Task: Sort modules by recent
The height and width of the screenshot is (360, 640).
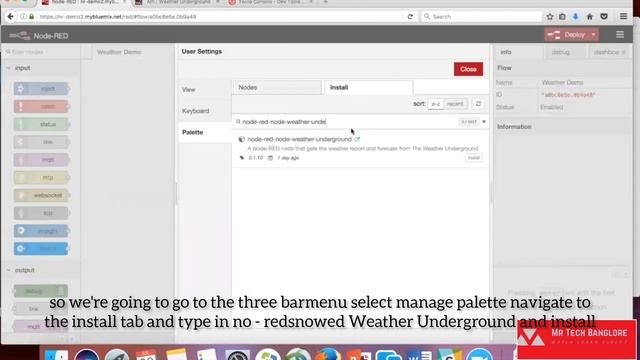Action: pos(455,104)
